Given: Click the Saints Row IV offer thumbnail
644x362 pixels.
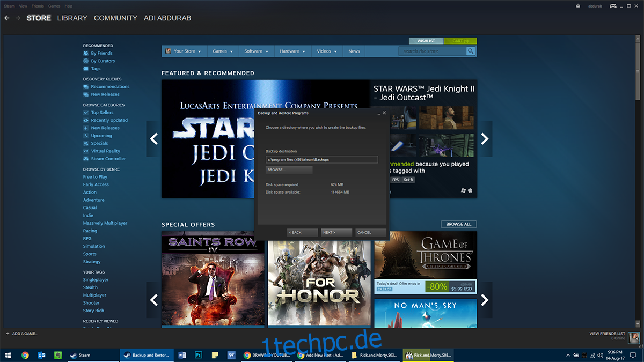Looking at the screenshot, I should point(213,278).
